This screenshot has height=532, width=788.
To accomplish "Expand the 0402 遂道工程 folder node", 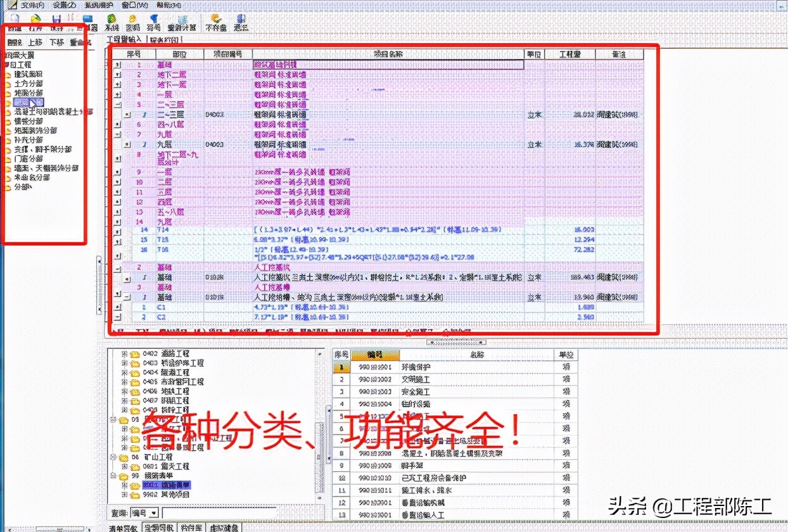I will click(x=123, y=353).
